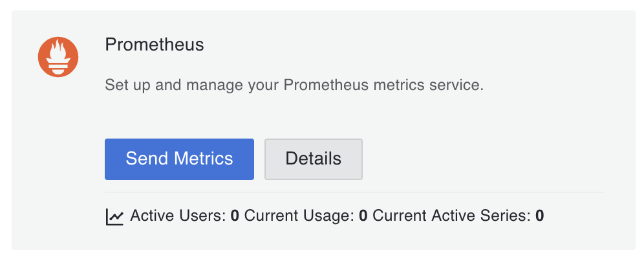Screen dimensions: 644x259
Task: Click the Current Usage label
Action: (x=299, y=216)
